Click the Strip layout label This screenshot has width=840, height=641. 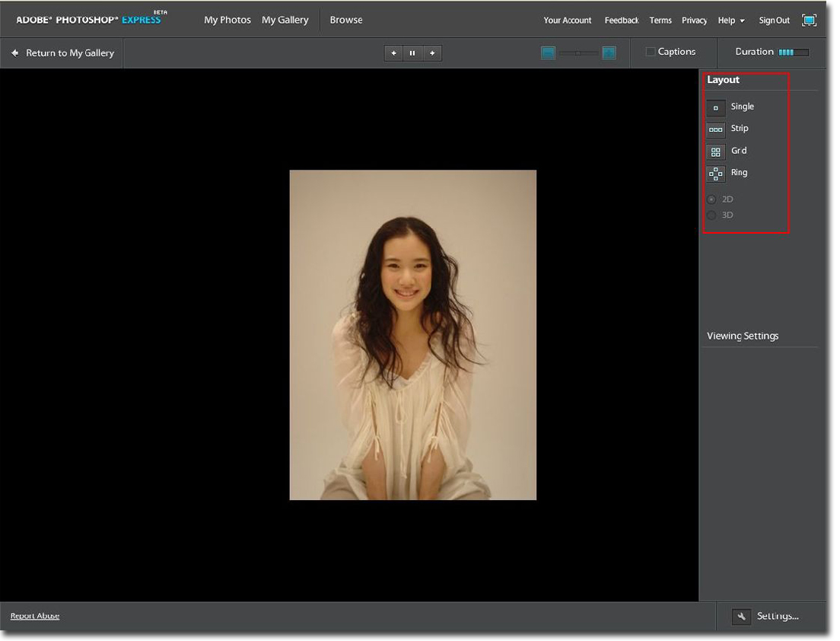click(x=740, y=128)
